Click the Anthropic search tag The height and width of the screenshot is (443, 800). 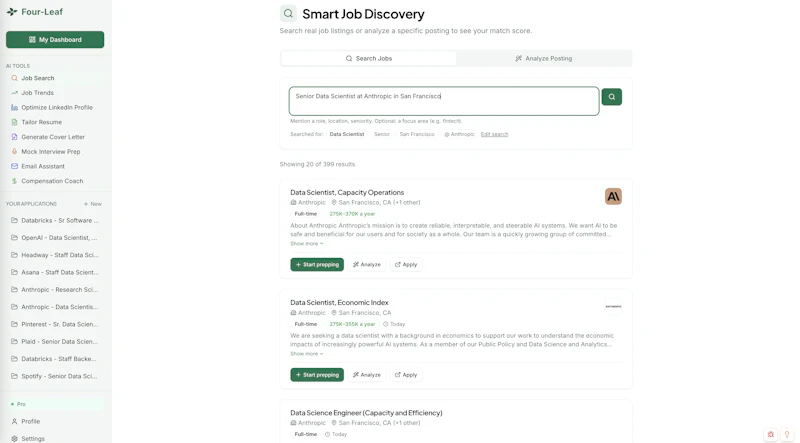point(459,134)
